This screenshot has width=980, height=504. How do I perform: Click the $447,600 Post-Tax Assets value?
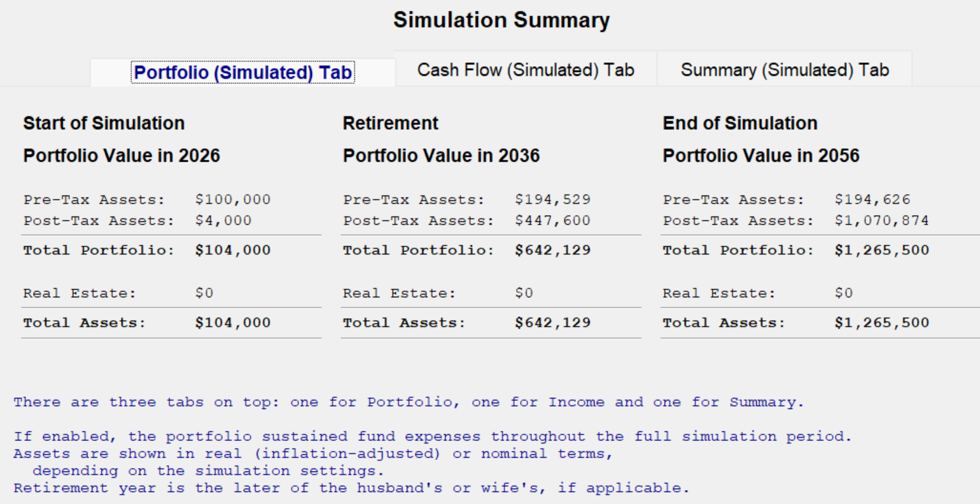click(x=552, y=221)
